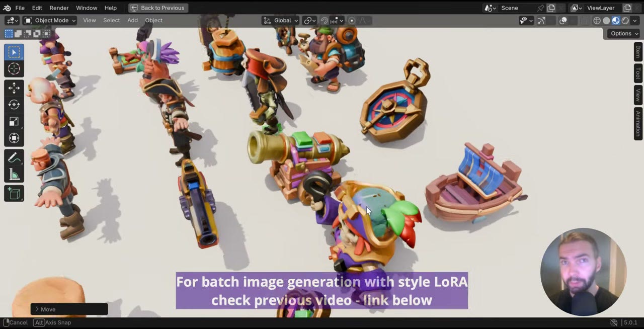Activate the Measure tool

[14, 175]
